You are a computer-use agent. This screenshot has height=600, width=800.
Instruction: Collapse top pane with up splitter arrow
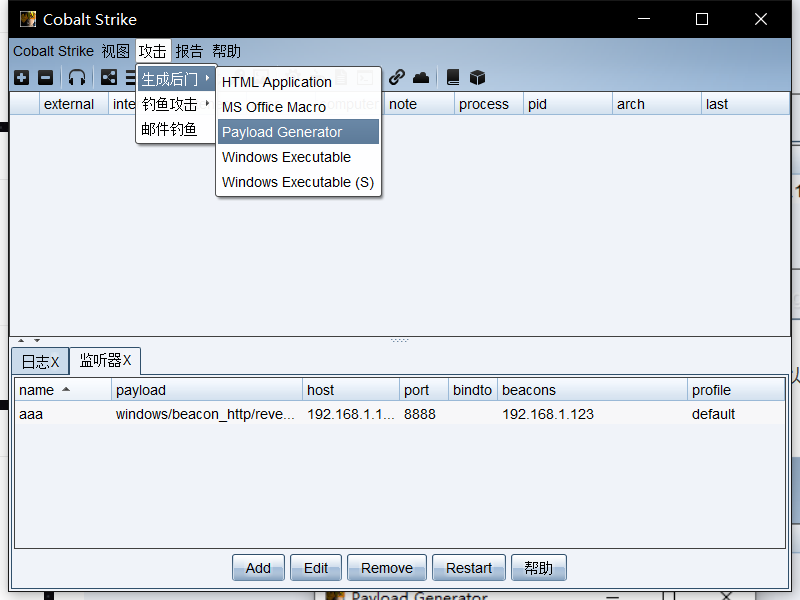point(21,340)
